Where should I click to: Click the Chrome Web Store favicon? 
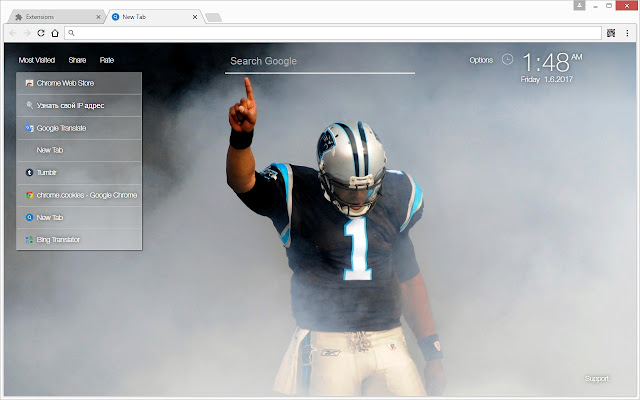[29, 83]
